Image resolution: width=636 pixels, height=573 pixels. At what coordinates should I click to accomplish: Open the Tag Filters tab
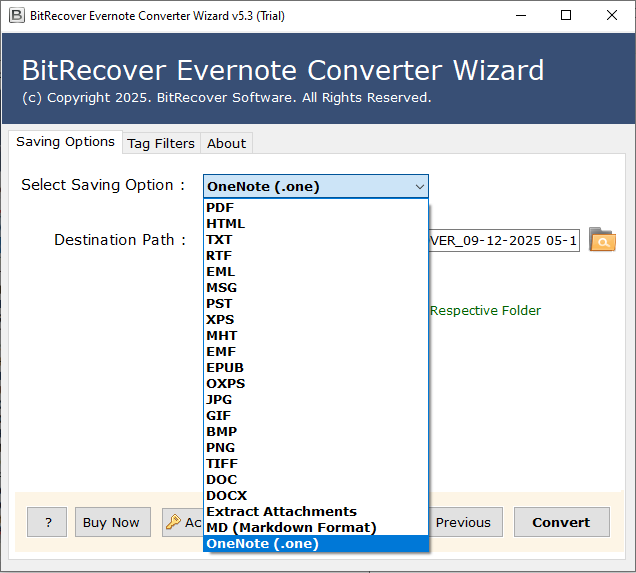(161, 144)
